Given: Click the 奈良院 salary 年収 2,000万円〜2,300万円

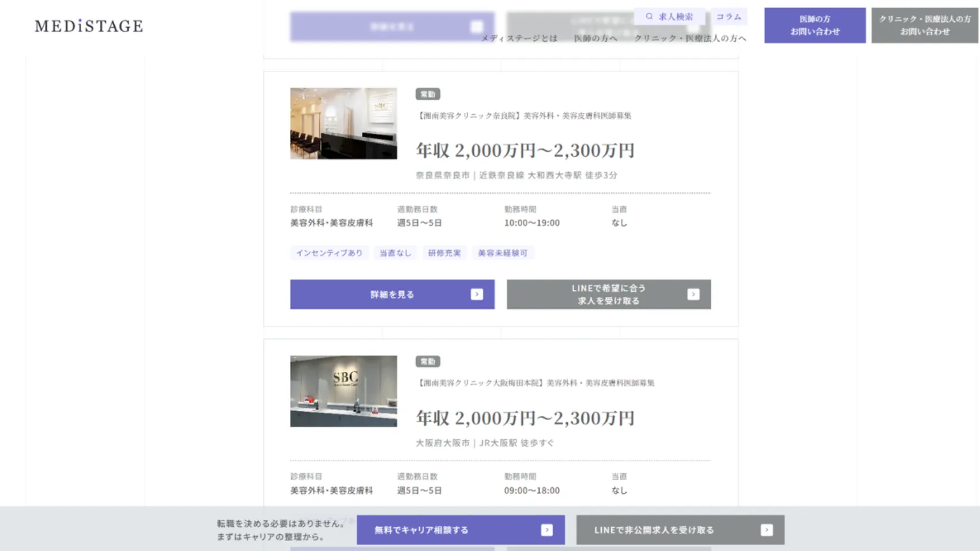Looking at the screenshot, I should click(525, 150).
